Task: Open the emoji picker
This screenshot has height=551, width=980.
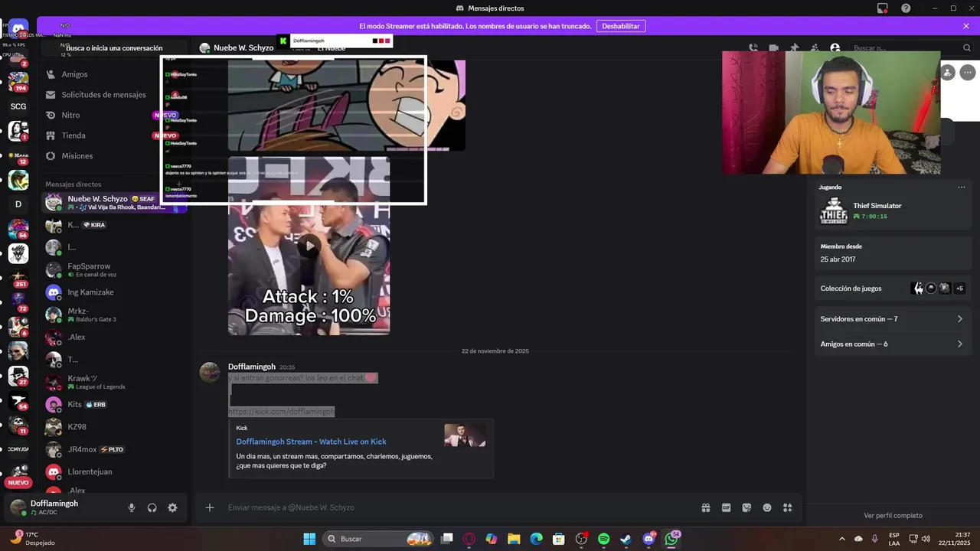Action: [767, 507]
